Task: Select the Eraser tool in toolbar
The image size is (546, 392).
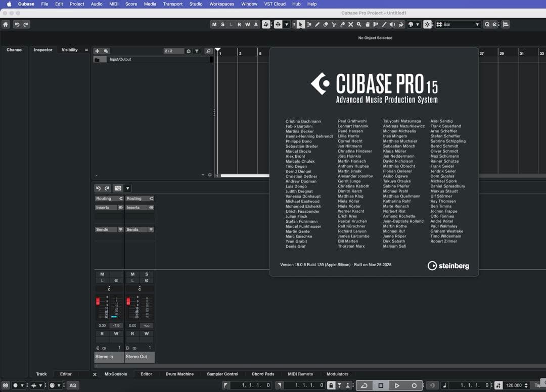Action: pyautogui.click(x=326, y=24)
